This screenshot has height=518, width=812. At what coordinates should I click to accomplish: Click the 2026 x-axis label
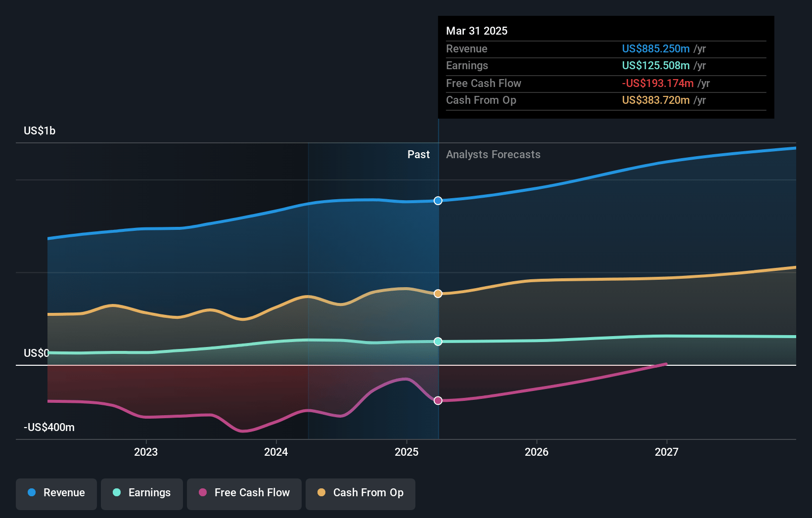click(x=537, y=452)
